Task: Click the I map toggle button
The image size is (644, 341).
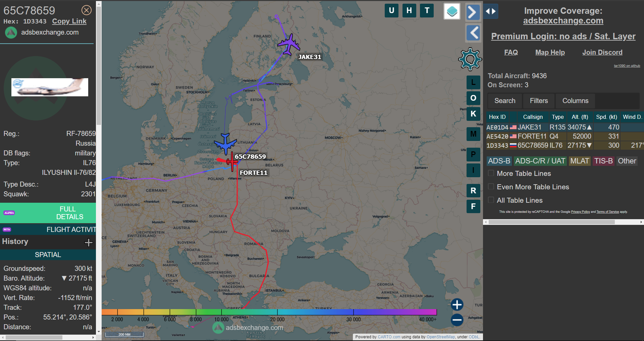Action: (x=473, y=170)
